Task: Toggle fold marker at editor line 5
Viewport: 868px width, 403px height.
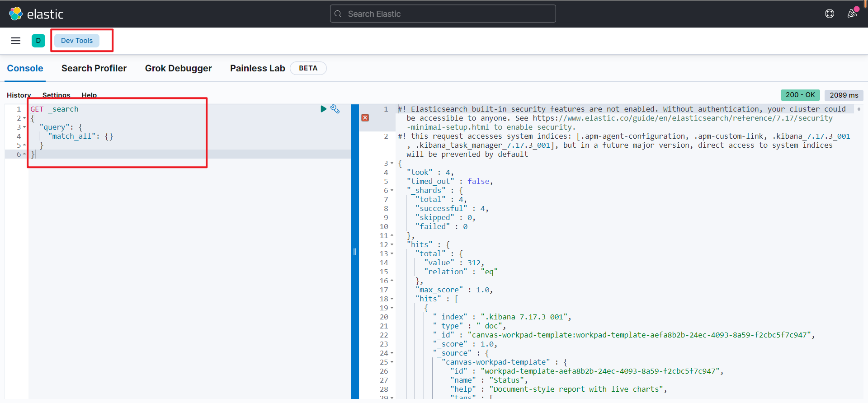Action: (x=24, y=145)
